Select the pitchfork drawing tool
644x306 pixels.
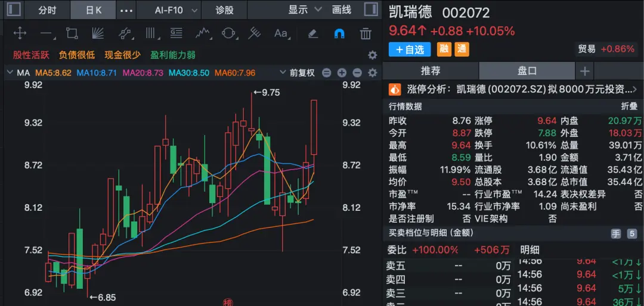point(255,33)
